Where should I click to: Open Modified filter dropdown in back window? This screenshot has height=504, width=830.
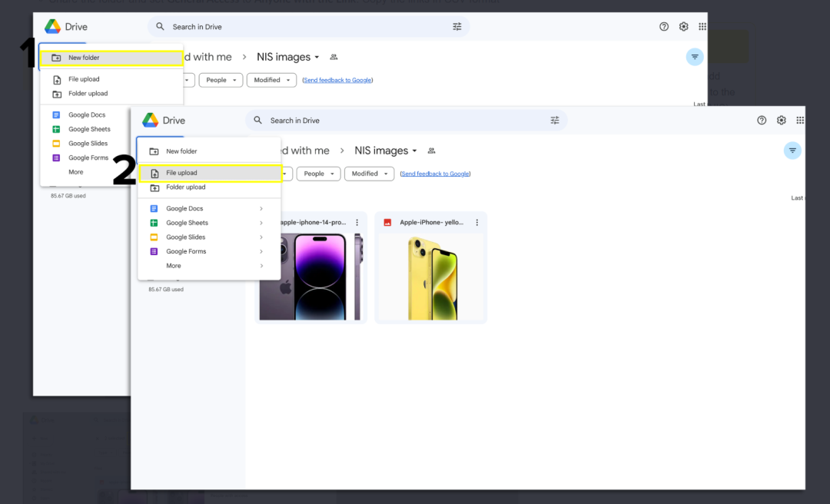pyautogui.click(x=271, y=80)
